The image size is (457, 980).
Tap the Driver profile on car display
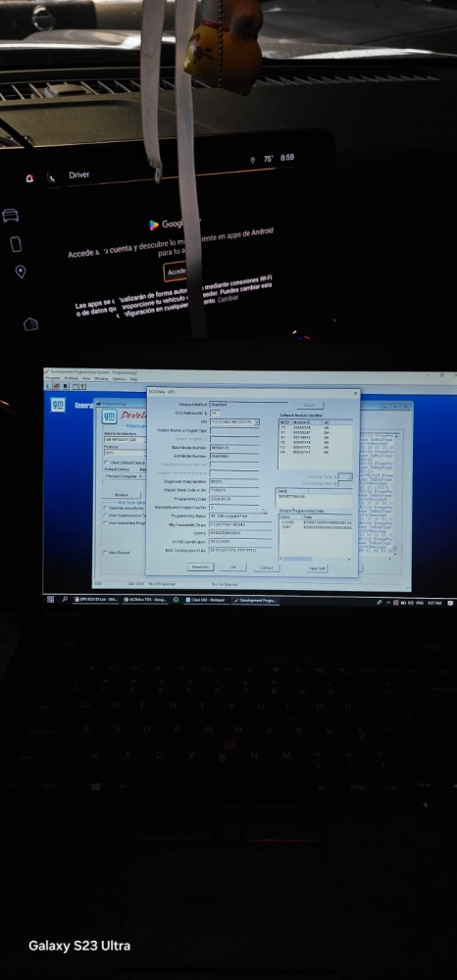click(x=78, y=175)
